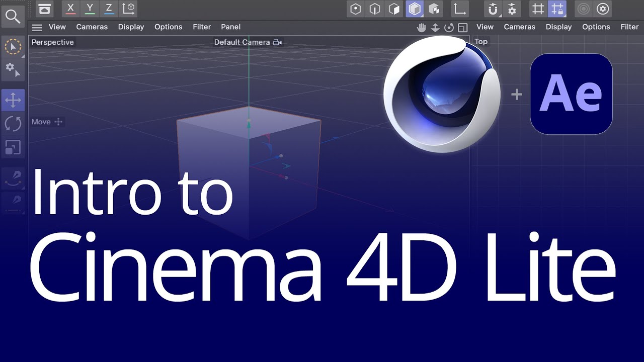Viewport: 644px width, 362px height.
Task: Select the spline pen arc tool
Action: pyautogui.click(x=13, y=177)
